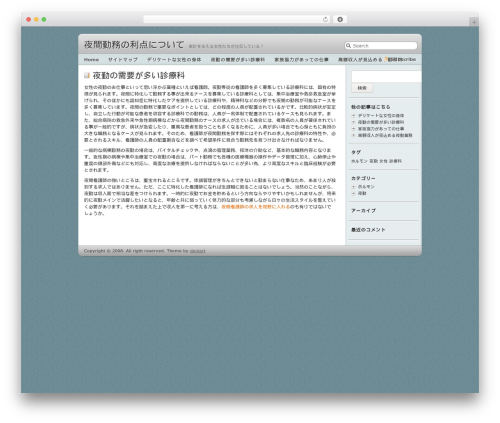
Task: Open the theme author link in footer
Action: click(198, 251)
